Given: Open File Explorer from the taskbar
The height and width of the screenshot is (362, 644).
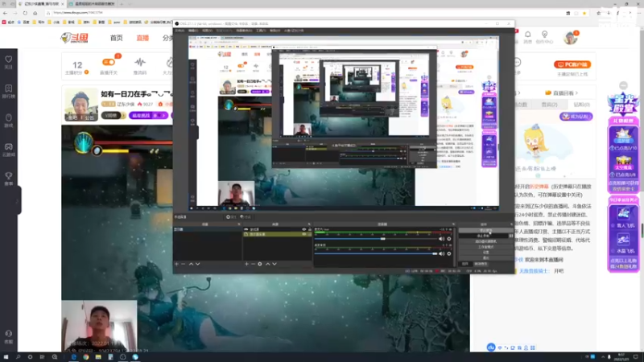Looking at the screenshot, I should [98, 357].
